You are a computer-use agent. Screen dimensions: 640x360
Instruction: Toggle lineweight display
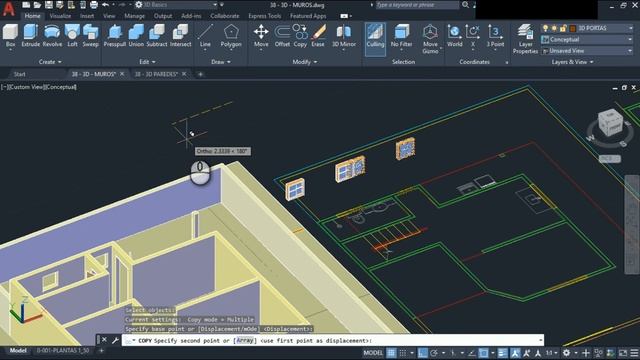(502, 353)
